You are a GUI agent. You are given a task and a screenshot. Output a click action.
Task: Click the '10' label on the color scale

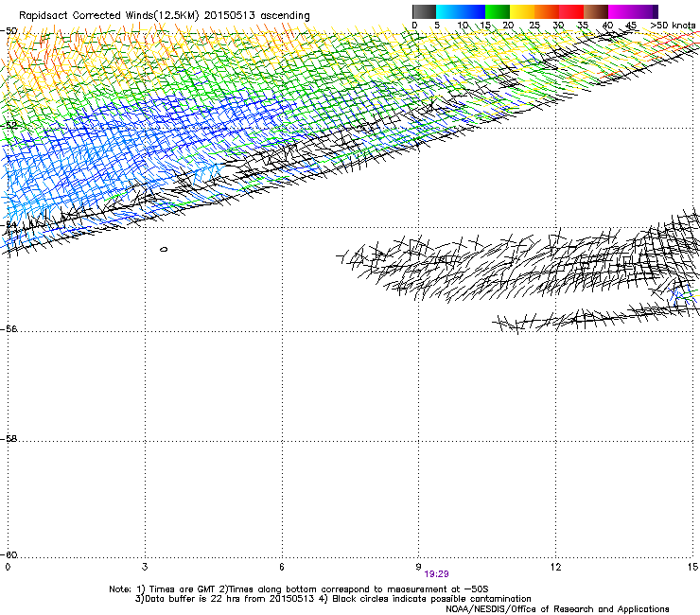(463, 26)
